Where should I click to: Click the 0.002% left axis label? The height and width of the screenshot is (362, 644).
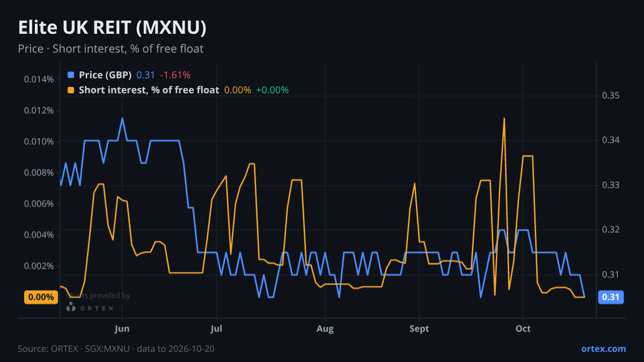pos(39,267)
